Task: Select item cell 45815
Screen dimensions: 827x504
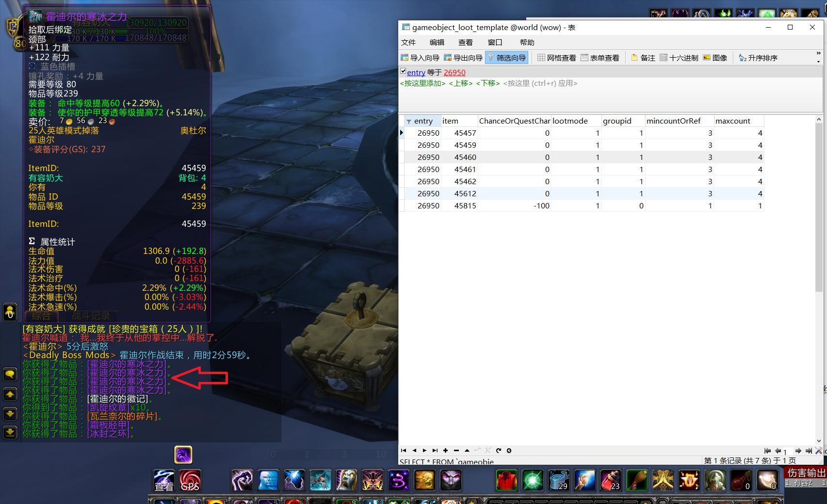Action: coord(459,206)
